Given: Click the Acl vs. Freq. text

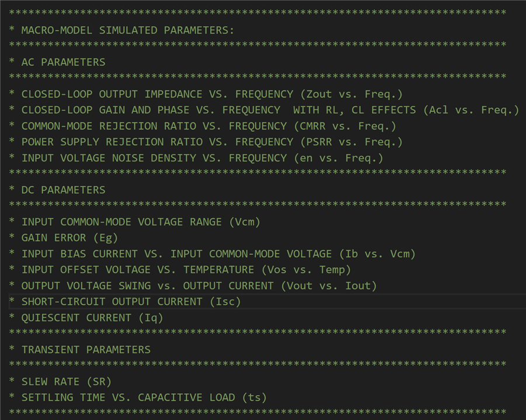Looking at the screenshot, I should (471, 110).
